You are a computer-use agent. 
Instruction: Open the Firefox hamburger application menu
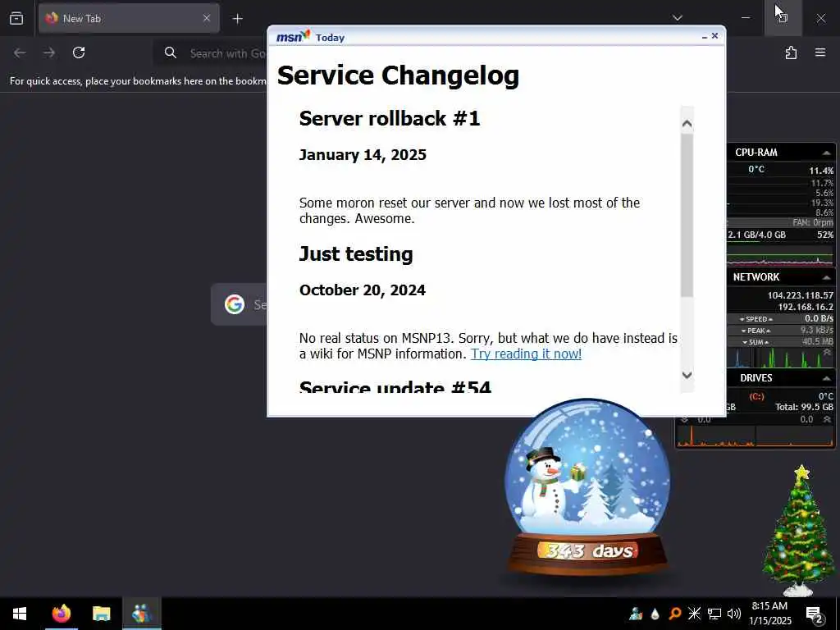coord(820,52)
